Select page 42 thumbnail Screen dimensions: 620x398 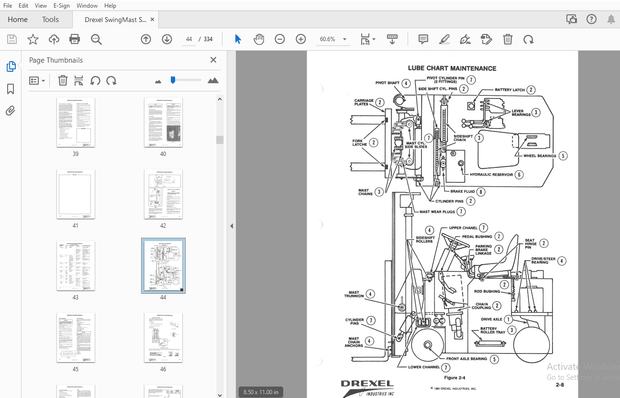coord(163,194)
